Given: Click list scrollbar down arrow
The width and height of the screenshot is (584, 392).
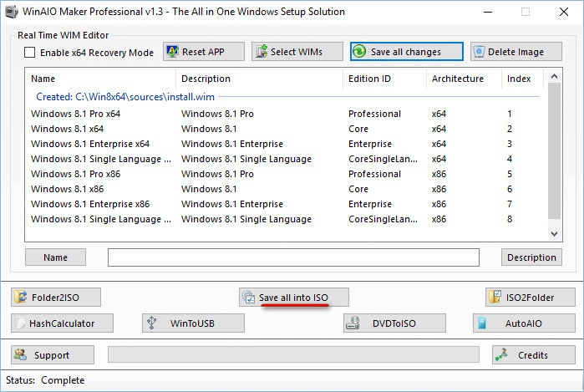Looking at the screenshot, I should point(554,234).
